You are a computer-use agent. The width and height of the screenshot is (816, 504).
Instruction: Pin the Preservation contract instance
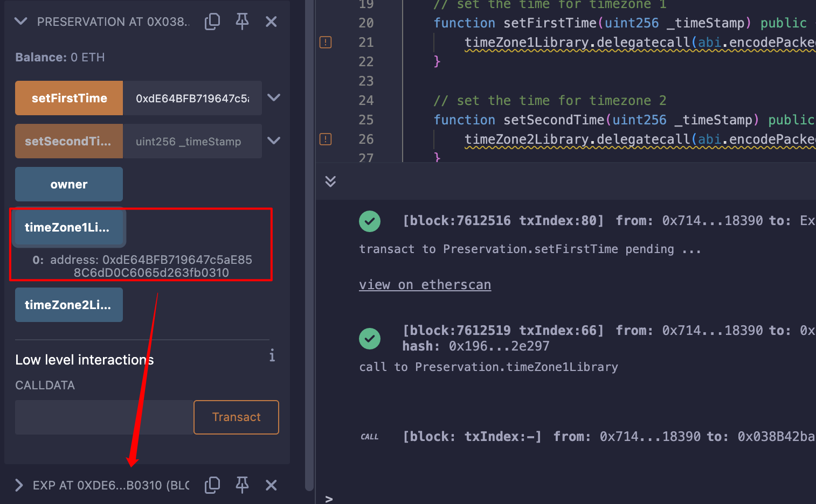242,22
